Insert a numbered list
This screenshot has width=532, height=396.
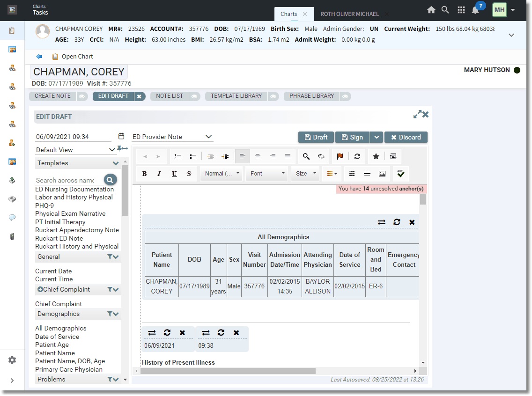point(177,156)
